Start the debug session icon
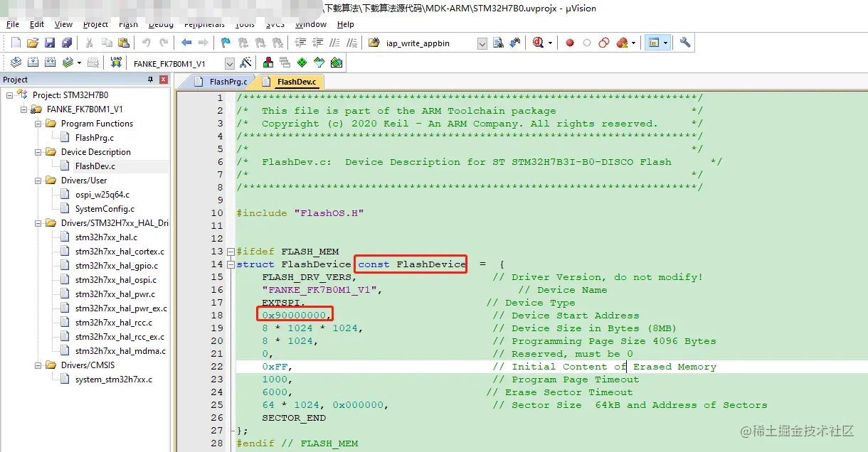868x452 pixels. point(538,43)
